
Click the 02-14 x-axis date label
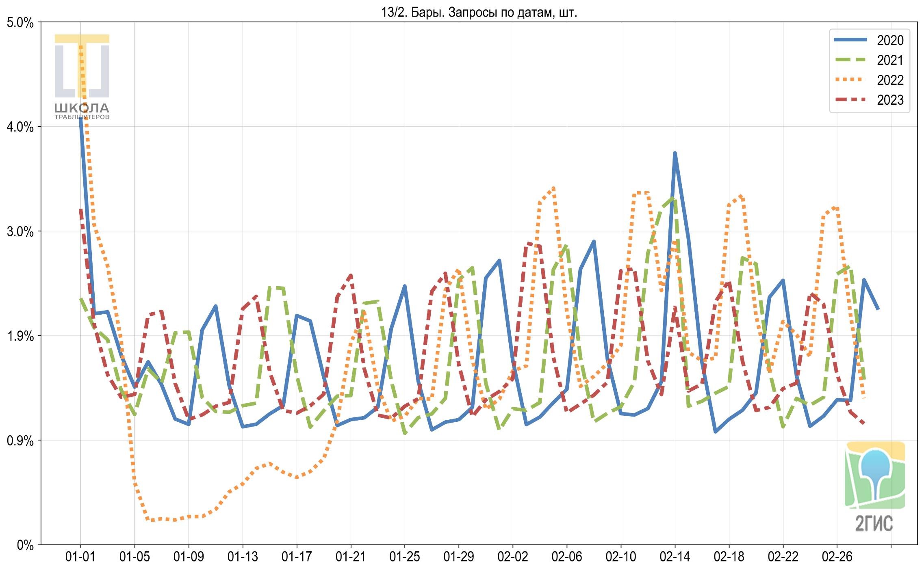675,557
